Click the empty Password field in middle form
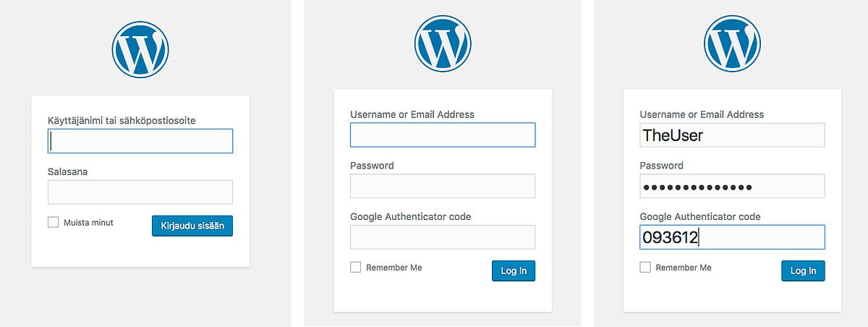This screenshot has height=327, width=868. tap(443, 186)
